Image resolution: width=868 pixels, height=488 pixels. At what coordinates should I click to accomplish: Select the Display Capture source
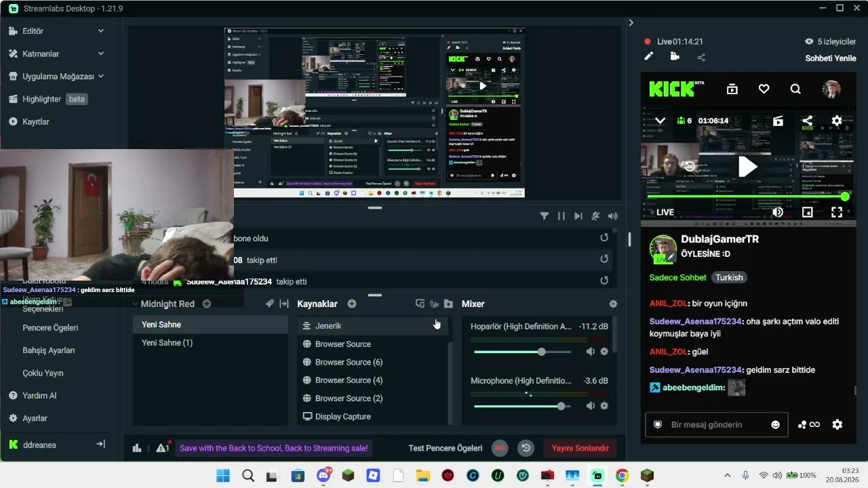(372, 417)
